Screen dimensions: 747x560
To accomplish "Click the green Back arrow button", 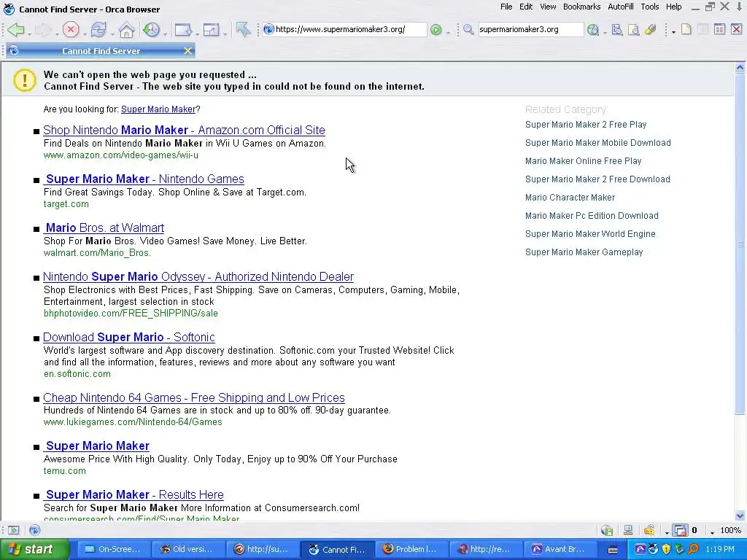I will pos(16,30).
